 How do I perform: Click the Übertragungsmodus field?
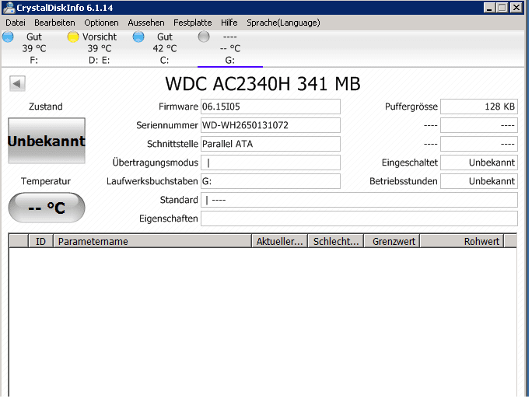271,163
